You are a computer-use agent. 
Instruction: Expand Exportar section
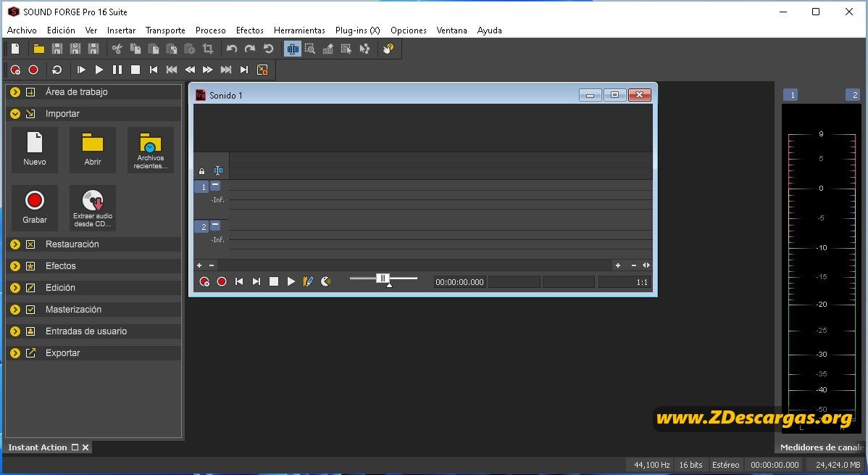[15, 353]
